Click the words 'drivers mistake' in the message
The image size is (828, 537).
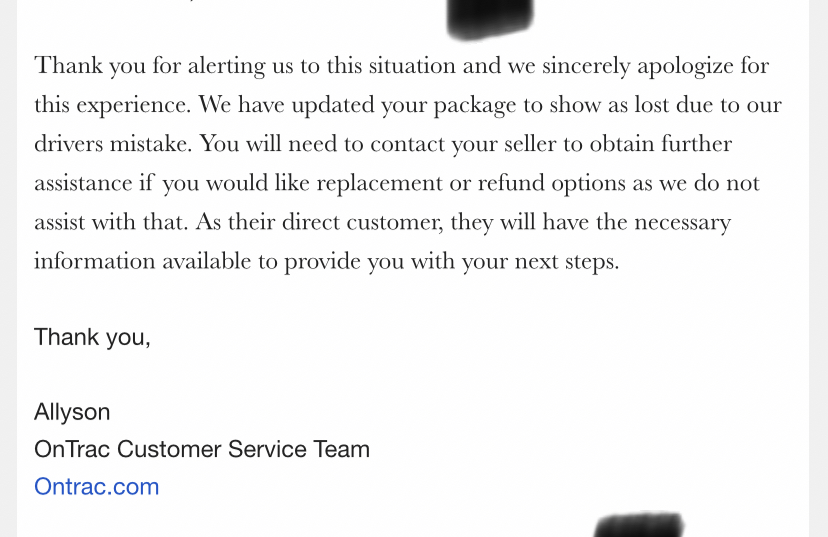[x=112, y=144]
